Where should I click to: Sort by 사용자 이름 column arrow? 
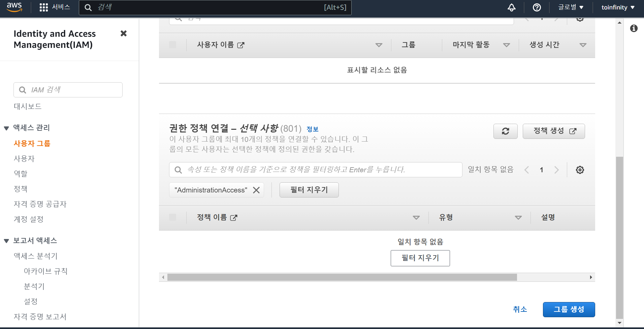379,45
